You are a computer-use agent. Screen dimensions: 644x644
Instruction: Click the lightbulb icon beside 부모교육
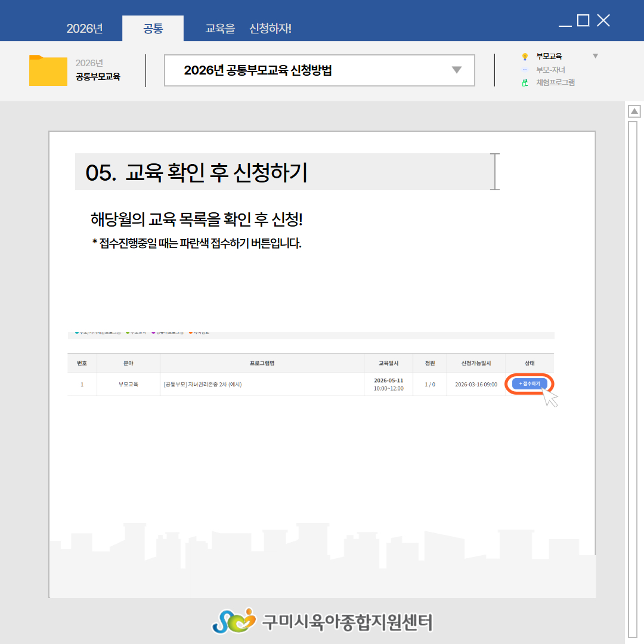(525, 57)
